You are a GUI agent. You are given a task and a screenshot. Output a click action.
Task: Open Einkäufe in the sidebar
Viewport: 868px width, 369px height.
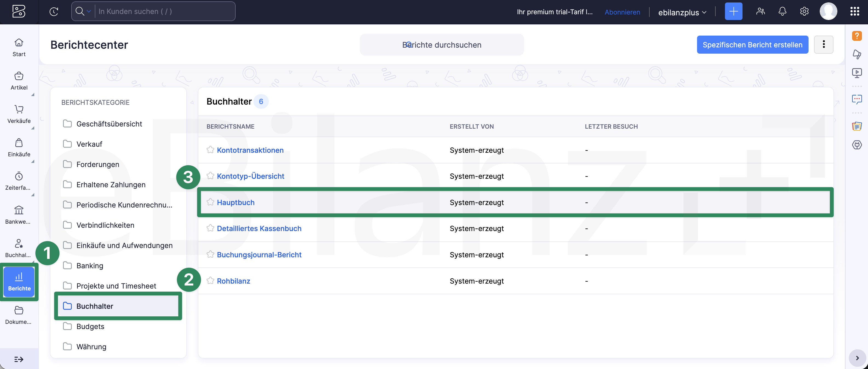[x=19, y=148]
